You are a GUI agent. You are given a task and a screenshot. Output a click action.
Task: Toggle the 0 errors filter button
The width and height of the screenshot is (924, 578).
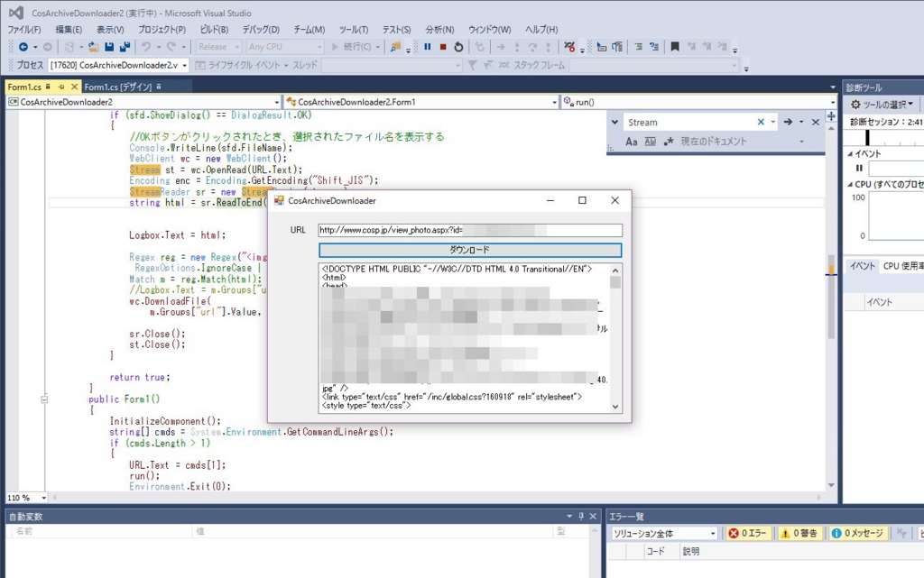click(748, 533)
